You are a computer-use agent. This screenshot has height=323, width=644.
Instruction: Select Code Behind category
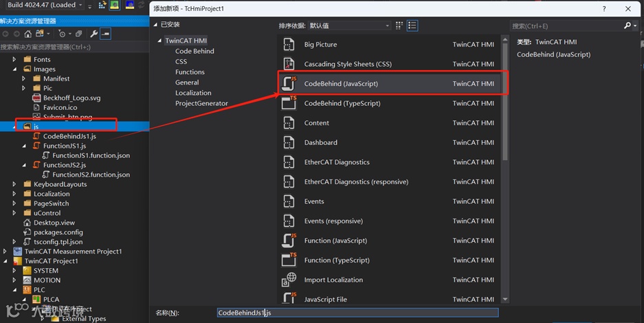click(x=195, y=51)
